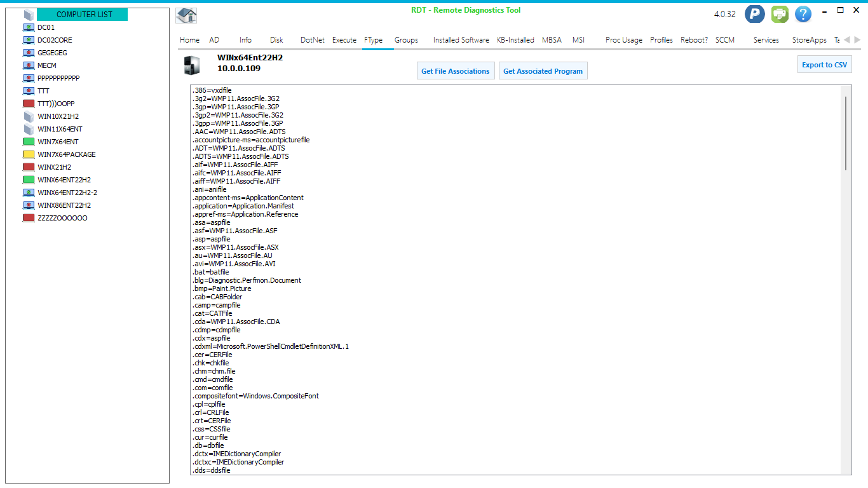Select ZZZZZOOOOOO in the computer list
Image resolution: width=868 pixels, height=488 pixels.
pyautogui.click(x=62, y=218)
